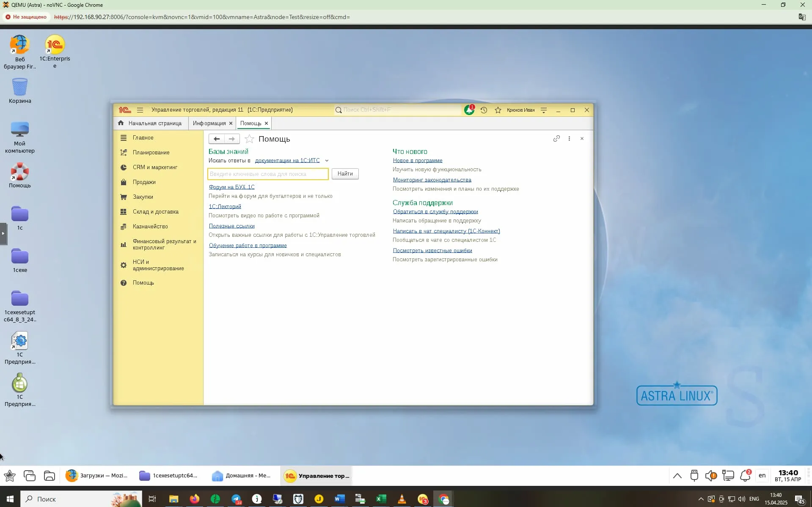Open Новое в программе link
The width and height of the screenshot is (812, 507).
[x=417, y=161]
